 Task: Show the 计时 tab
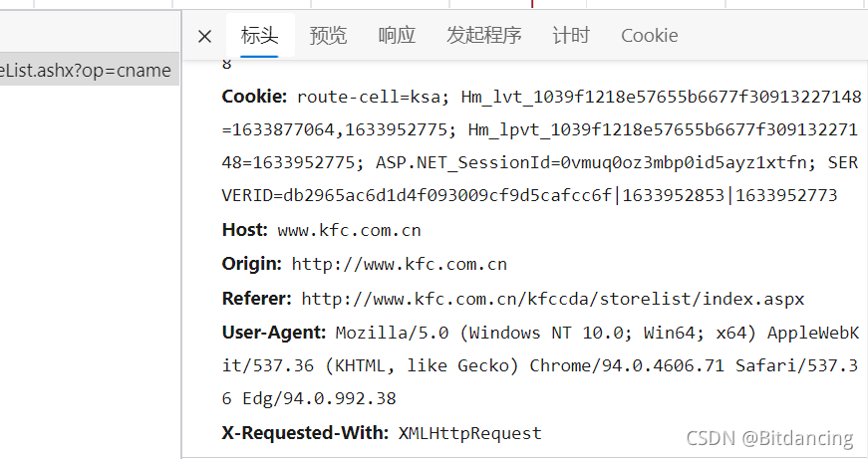click(x=571, y=36)
